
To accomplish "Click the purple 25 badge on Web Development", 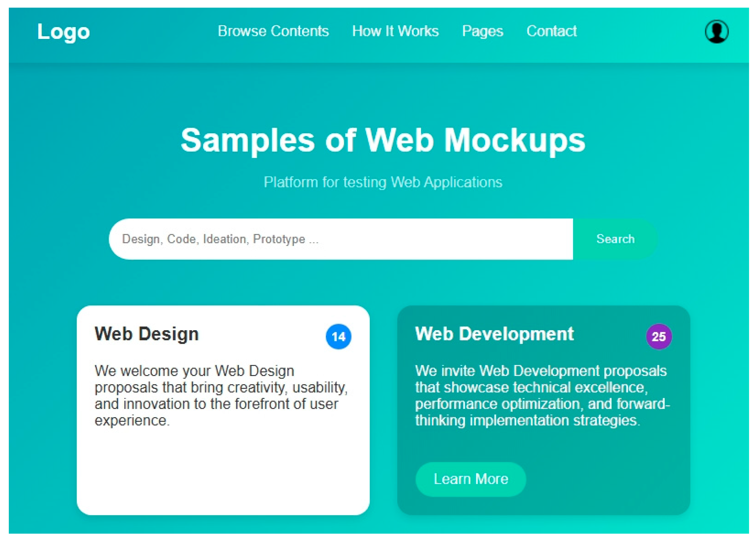I will 659,337.
